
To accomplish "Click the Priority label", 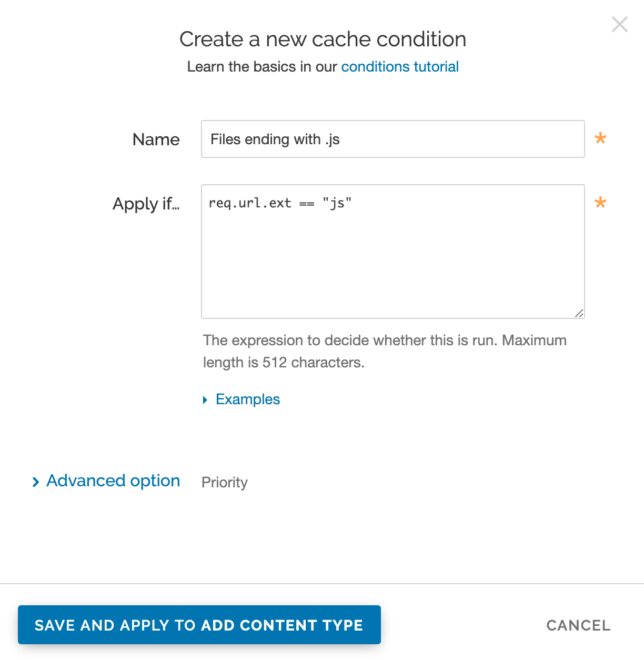I will point(224,482).
